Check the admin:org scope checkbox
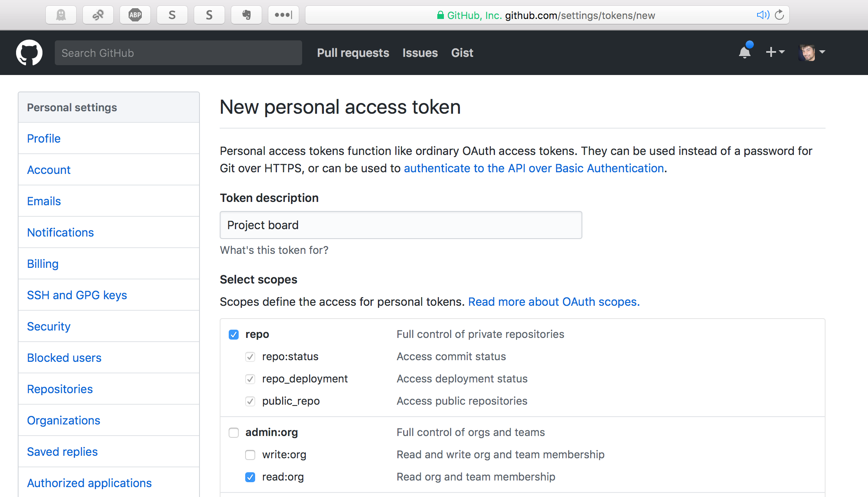868x497 pixels. (x=234, y=433)
